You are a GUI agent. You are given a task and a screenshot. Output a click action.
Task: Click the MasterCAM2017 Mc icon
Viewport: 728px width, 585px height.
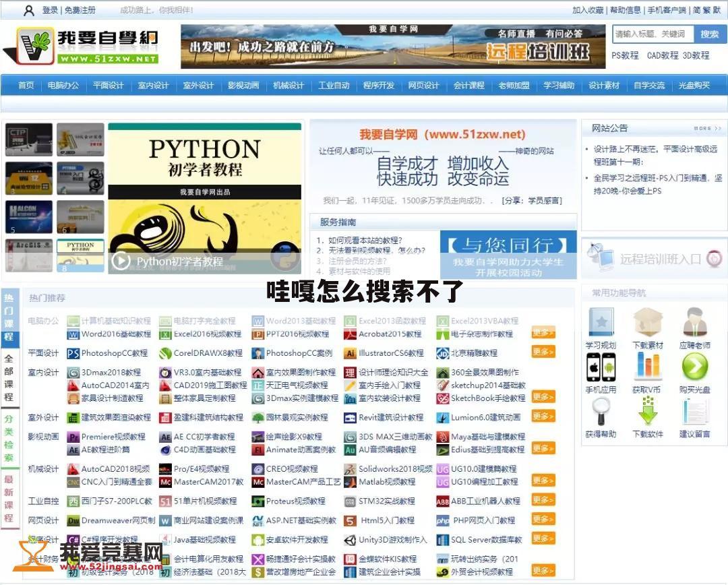click(x=165, y=483)
